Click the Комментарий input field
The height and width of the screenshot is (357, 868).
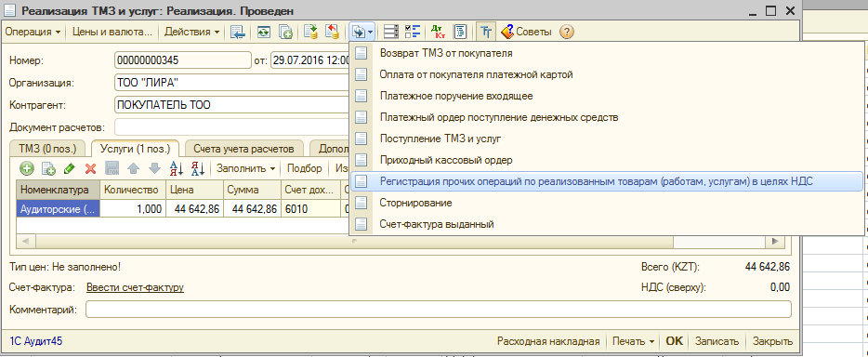[438, 310]
